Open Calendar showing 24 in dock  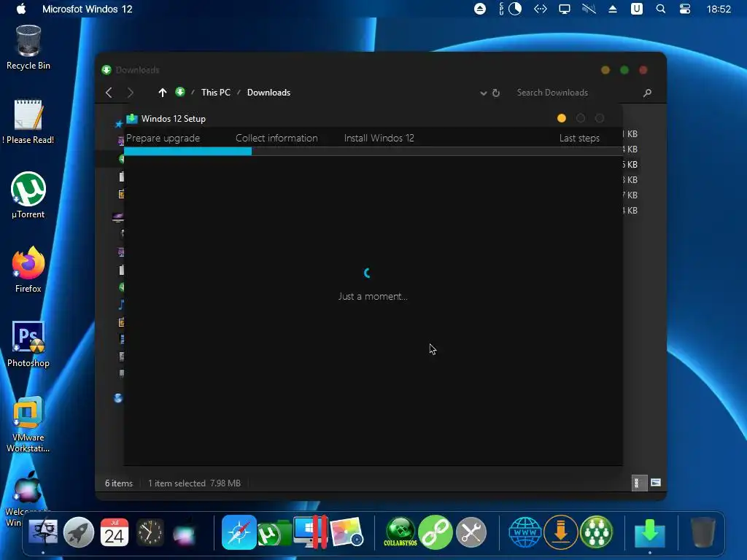pos(115,532)
